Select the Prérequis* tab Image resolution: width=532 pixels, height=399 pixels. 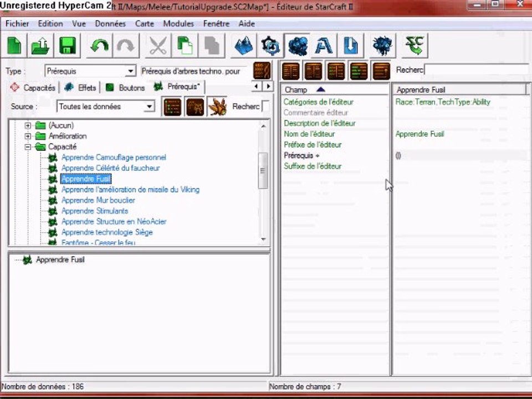[x=177, y=87]
